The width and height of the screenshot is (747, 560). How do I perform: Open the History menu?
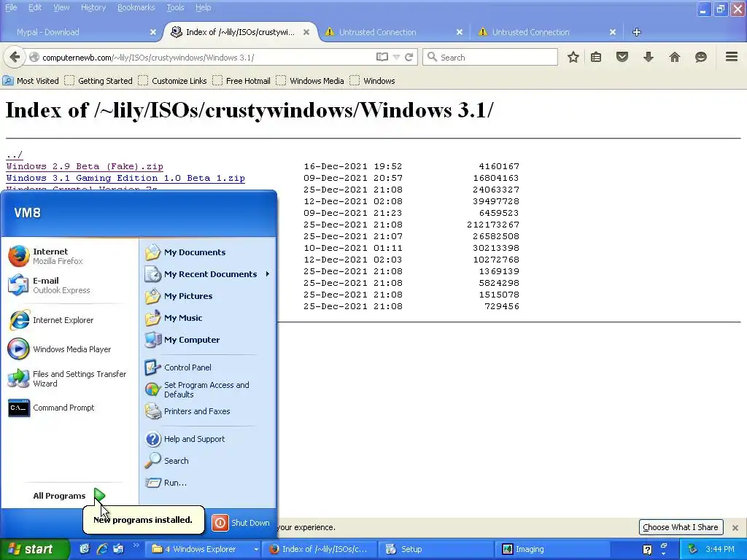(x=93, y=7)
